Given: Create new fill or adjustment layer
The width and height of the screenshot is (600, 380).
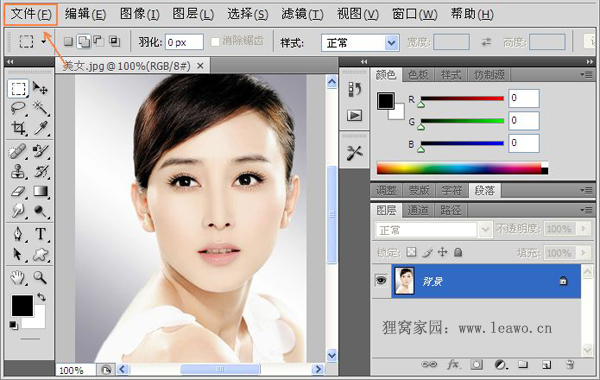Looking at the screenshot, I should click(x=501, y=365).
